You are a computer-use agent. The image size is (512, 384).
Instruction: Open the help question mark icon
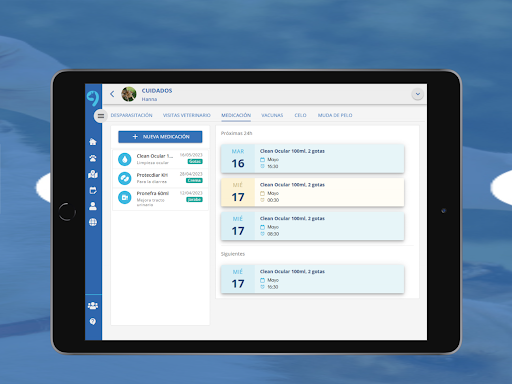click(93, 321)
